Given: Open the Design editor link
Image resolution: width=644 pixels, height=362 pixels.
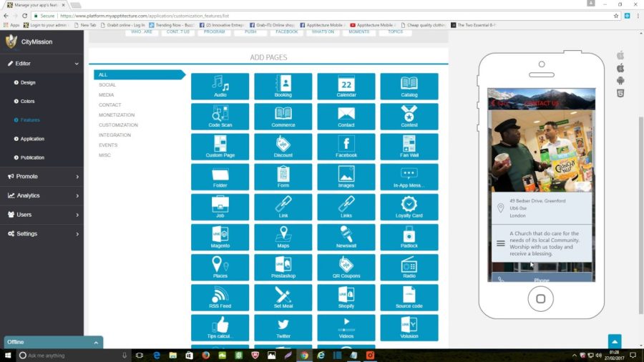Looking at the screenshot, I should coord(28,82).
